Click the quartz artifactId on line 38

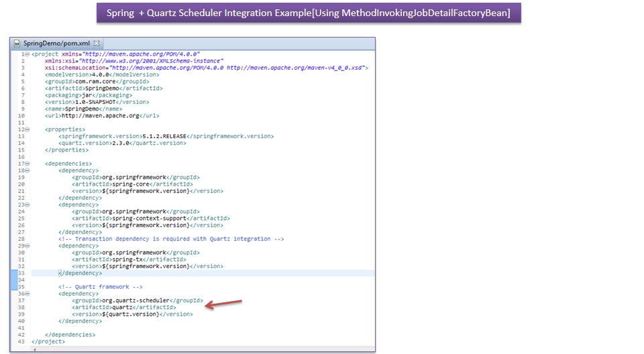(122, 307)
